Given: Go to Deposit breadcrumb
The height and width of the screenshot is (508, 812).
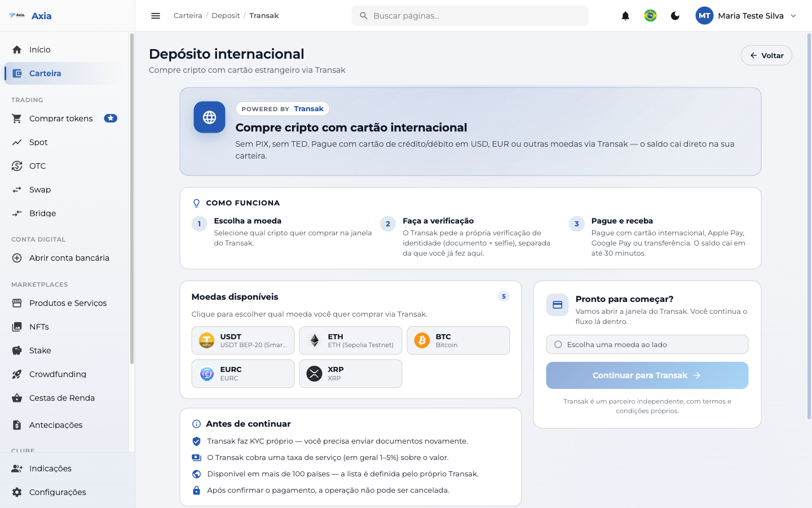Looking at the screenshot, I should tap(226, 16).
